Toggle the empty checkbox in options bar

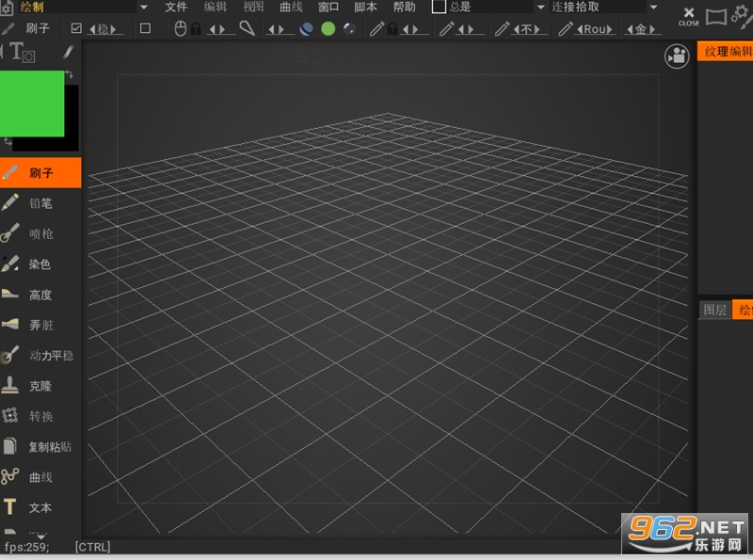pyautogui.click(x=145, y=28)
